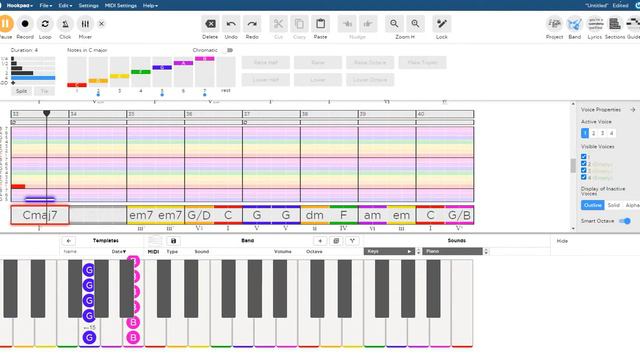Uncheck visible voice 1 checkbox

click(584, 157)
